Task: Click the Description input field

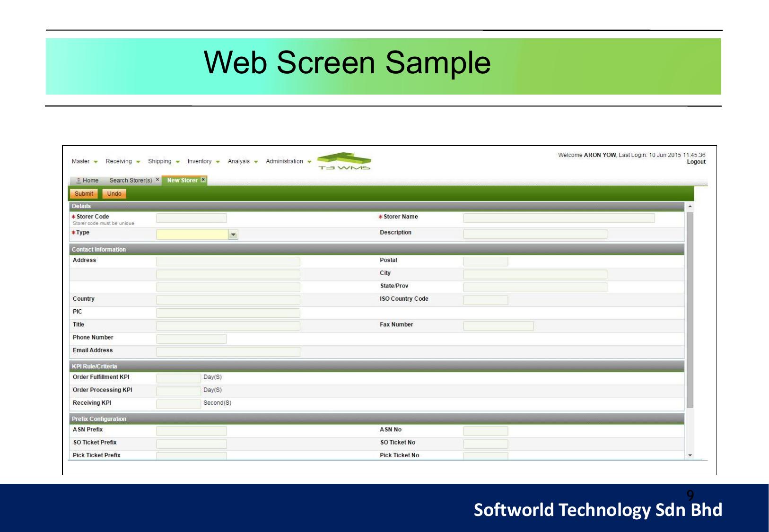Action: click(x=535, y=234)
